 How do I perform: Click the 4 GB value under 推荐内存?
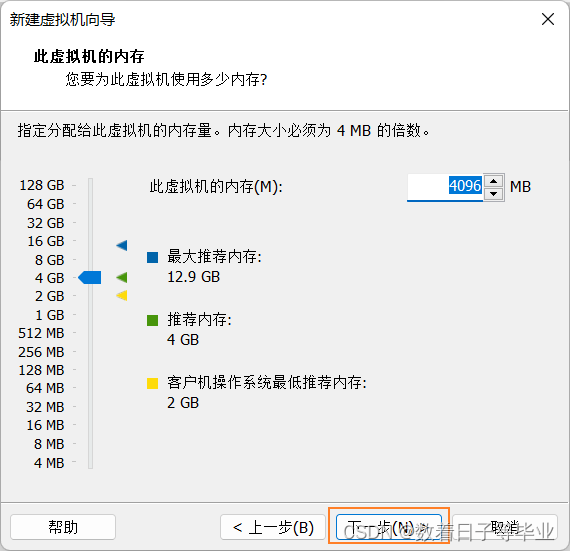(183, 340)
